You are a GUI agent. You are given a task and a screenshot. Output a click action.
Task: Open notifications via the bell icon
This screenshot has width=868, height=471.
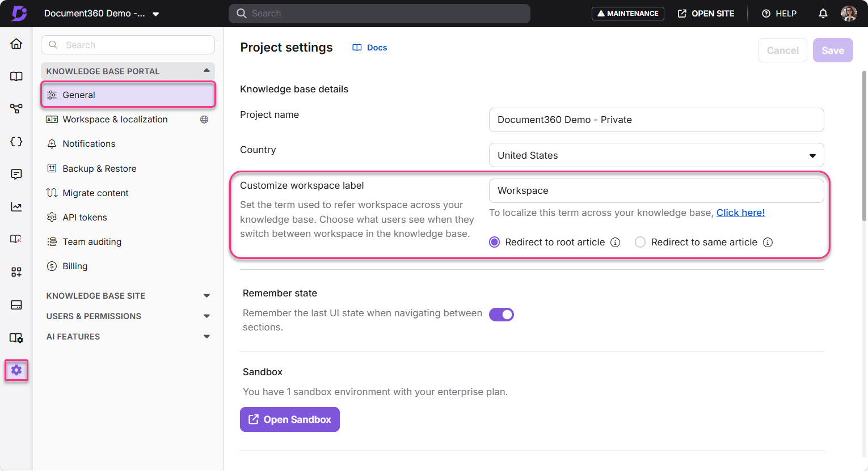click(x=823, y=13)
